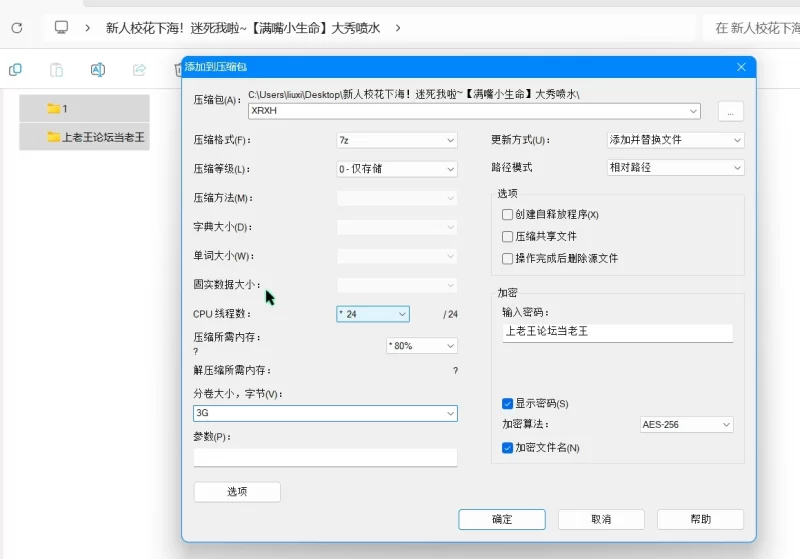Click the This PC monitor icon in address bar
The image size is (800, 559).
[x=61, y=27]
